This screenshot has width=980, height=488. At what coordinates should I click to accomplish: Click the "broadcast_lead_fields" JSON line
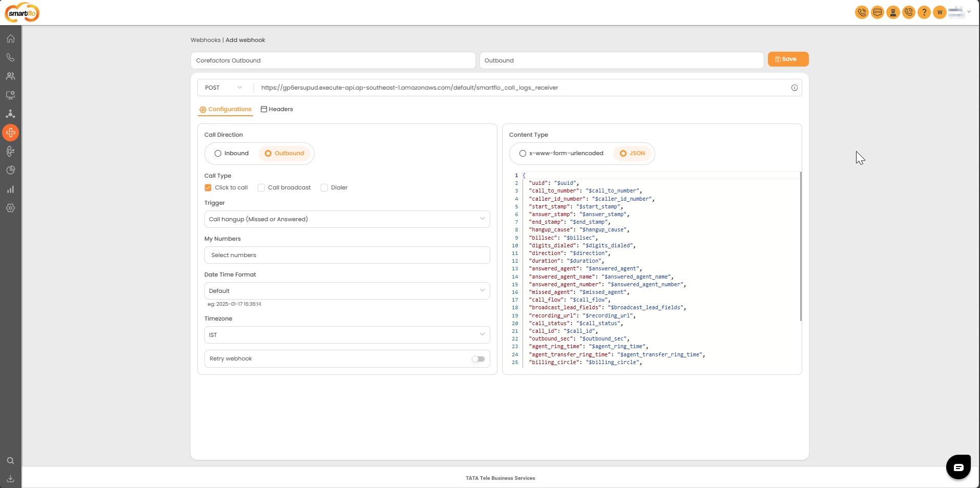(608, 307)
